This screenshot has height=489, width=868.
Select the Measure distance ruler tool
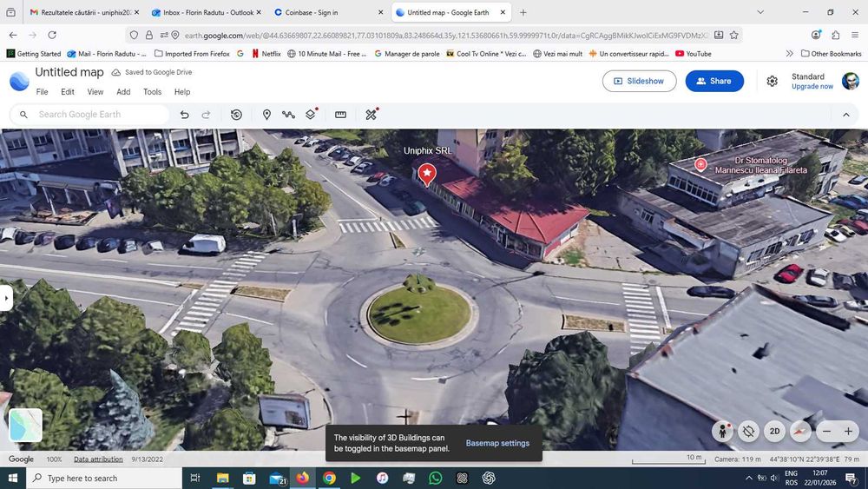tap(340, 115)
